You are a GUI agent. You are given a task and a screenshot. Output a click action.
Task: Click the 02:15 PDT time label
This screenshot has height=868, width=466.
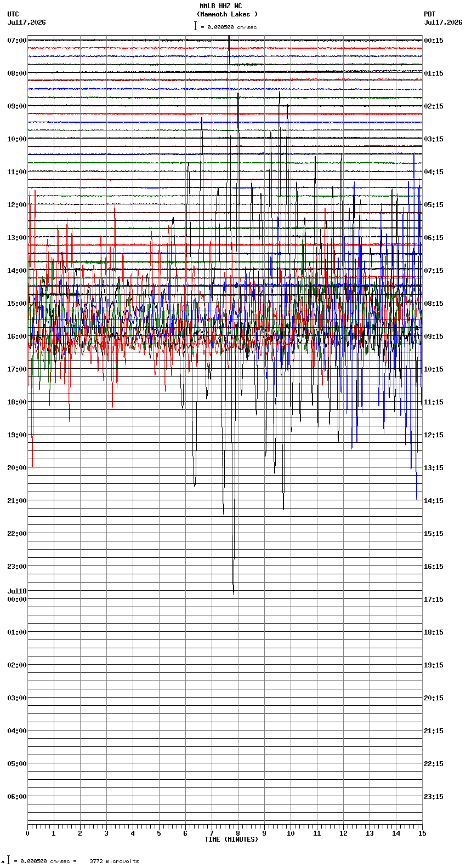point(434,106)
